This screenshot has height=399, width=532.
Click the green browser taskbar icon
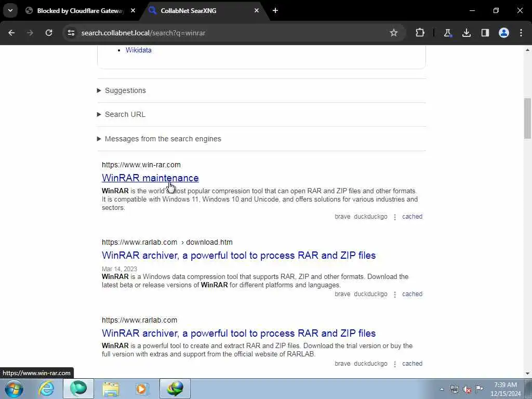78,389
